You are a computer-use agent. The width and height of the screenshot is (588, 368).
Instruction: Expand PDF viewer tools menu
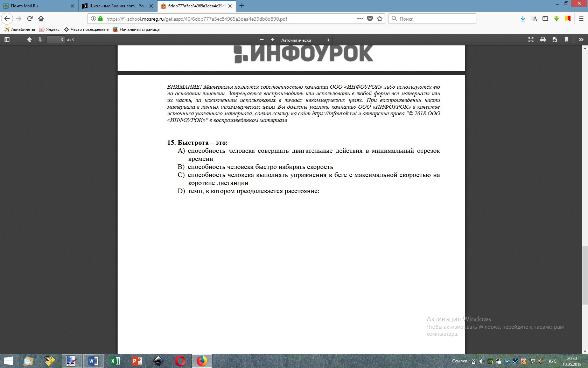[581, 40]
